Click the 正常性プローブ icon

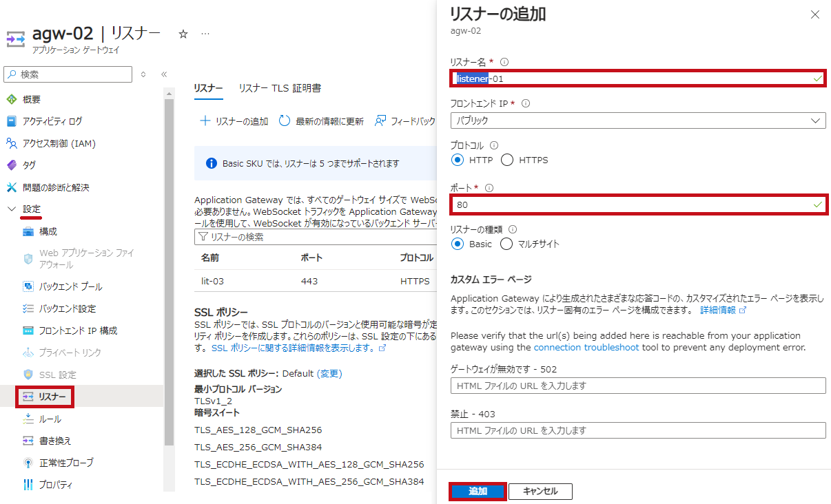[28, 463]
